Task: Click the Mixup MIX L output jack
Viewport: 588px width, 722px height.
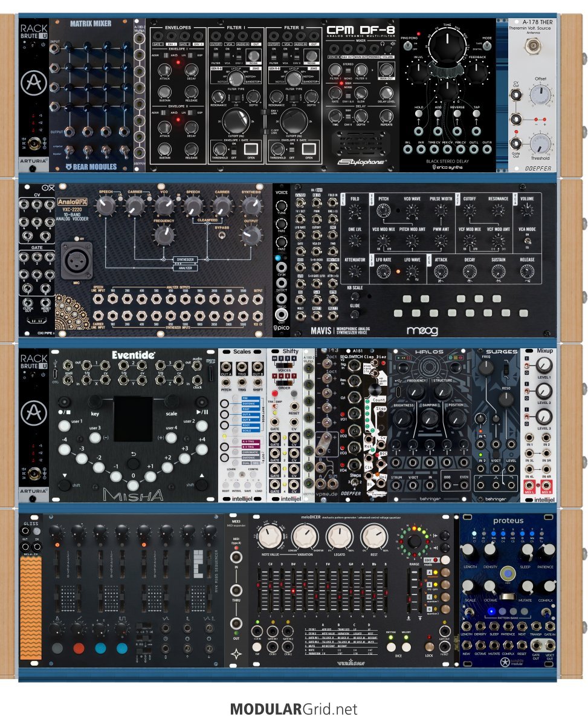Action: point(529,484)
